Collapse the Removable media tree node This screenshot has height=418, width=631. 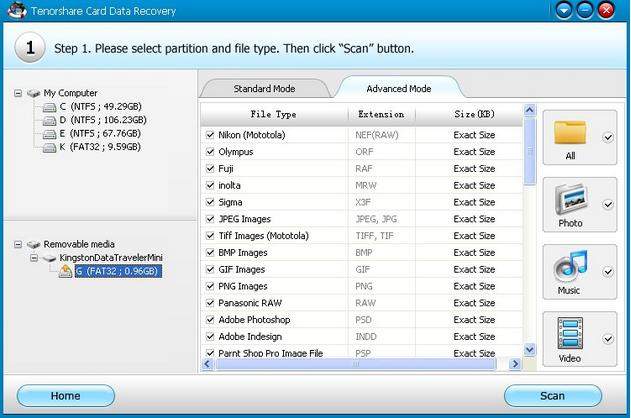point(19,244)
